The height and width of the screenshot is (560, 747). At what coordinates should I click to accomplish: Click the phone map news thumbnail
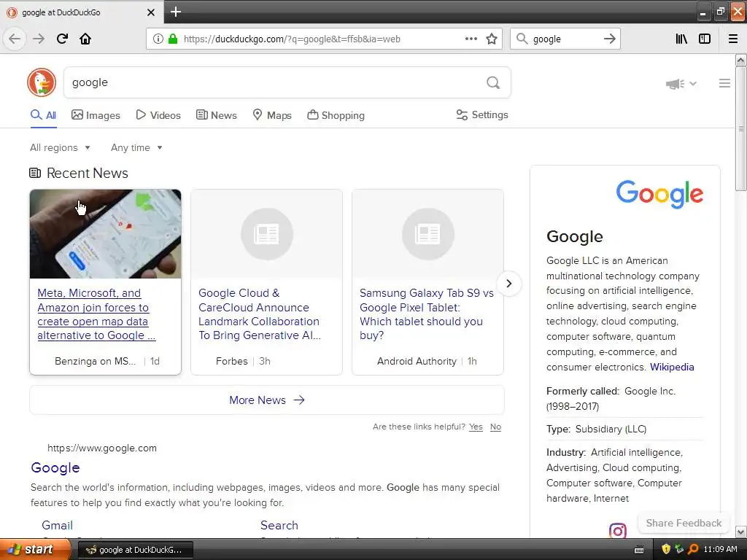pos(105,234)
